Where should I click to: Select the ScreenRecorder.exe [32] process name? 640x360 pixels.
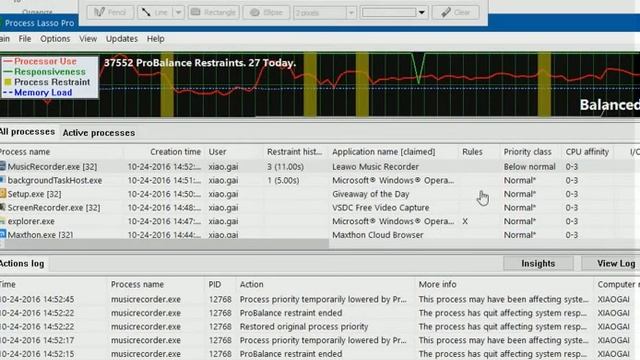click(x=53, y=208)
